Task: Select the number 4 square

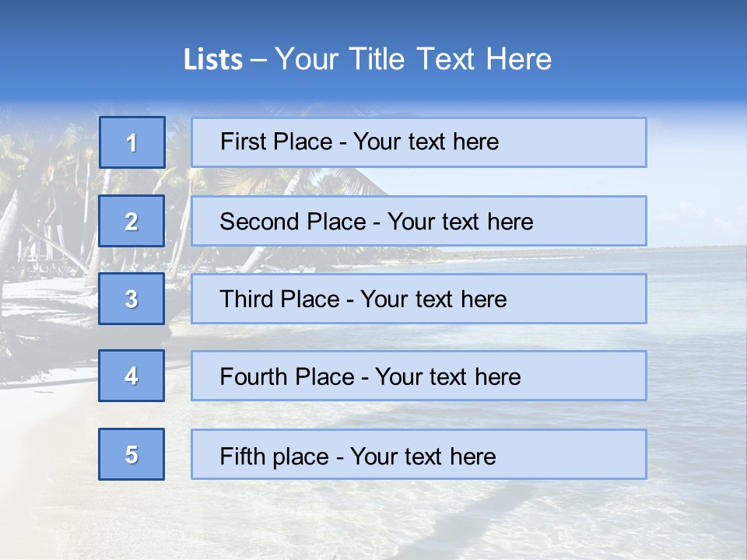Action: pos(132,376)
